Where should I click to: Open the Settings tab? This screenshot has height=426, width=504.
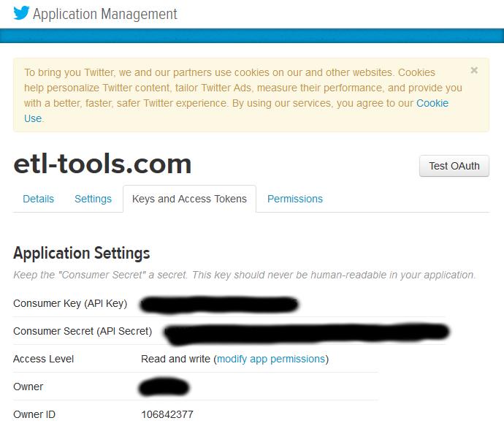[x=93, y=199]
